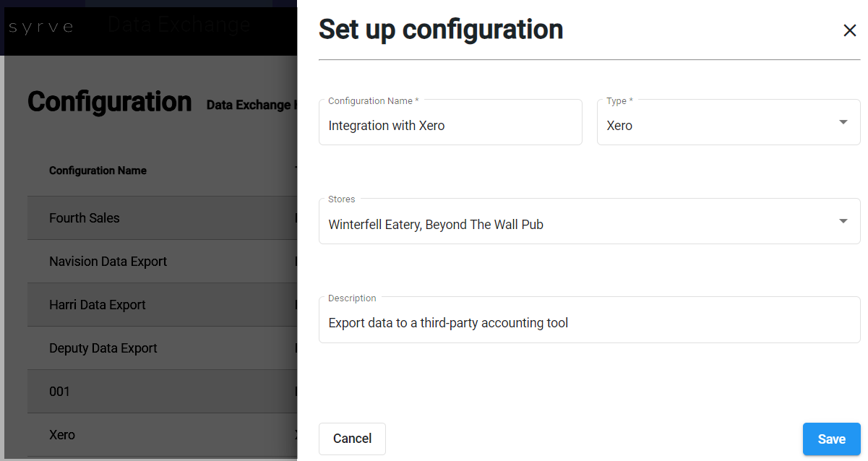The height and width of the screenshot is (461, 868).
Task: Open the Data Exchange header title
Action: tap(179, 25)
